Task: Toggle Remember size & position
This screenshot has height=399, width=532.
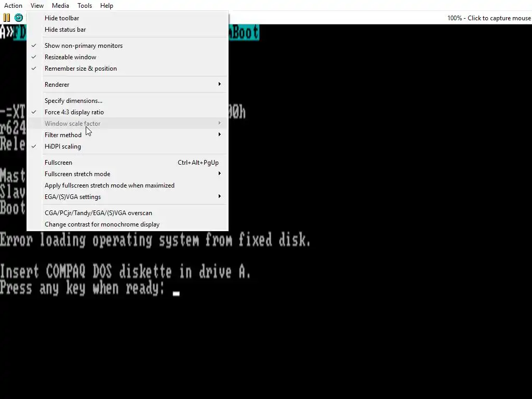Action: 127,69
